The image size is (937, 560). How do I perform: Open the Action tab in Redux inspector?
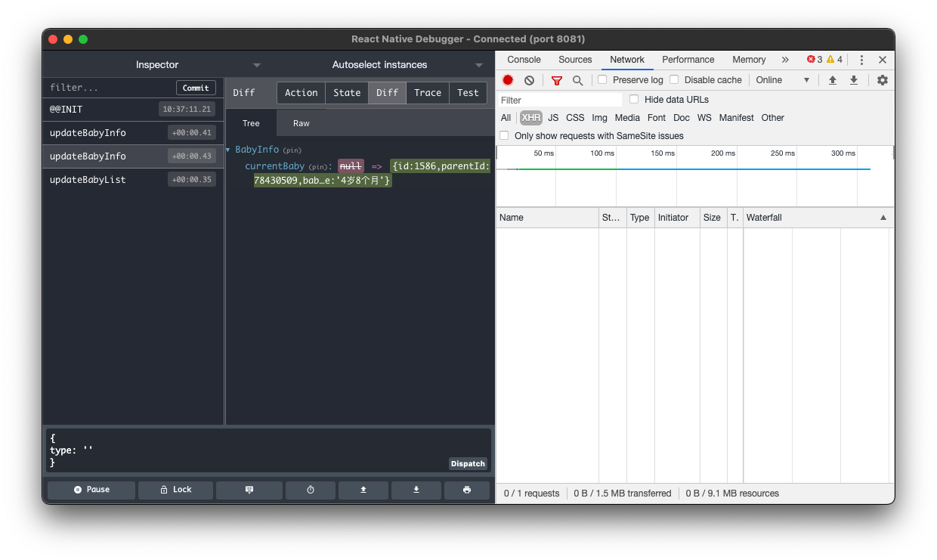click(x=301, y=92)
